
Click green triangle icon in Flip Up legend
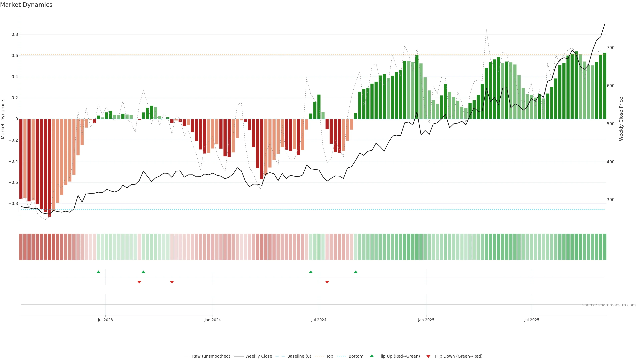(x=372, y=356)
